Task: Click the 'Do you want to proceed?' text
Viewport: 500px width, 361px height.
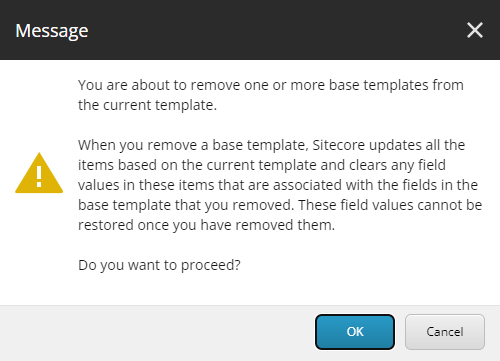Action: click(159, 265)
